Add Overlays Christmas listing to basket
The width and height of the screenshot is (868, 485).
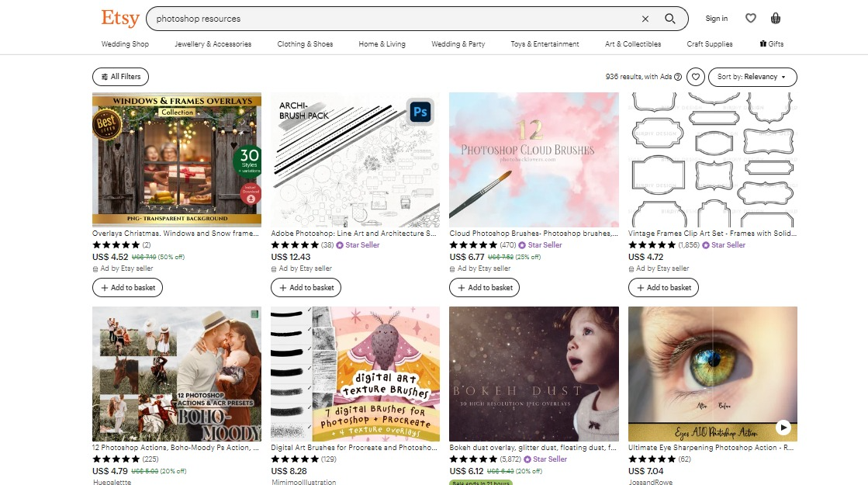tap(127, 287)
